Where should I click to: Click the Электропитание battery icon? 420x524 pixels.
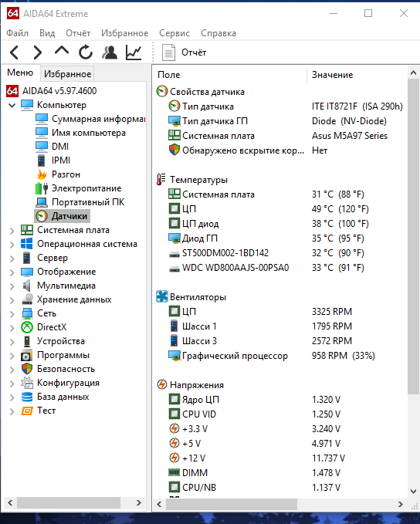[42, 188]
